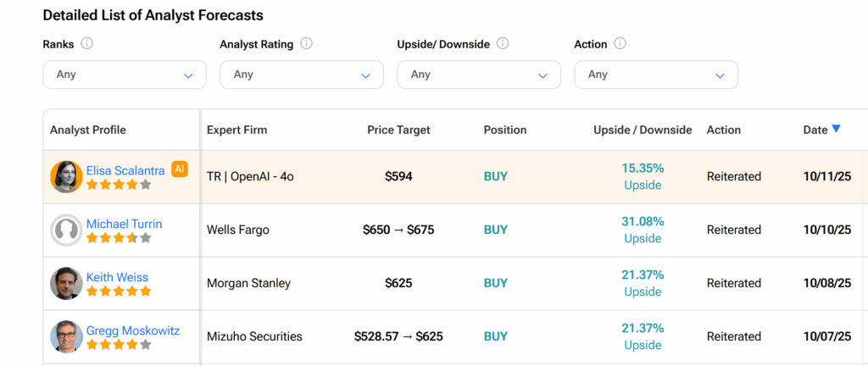Screen dimensions: 868x366
Task: Open the Michael Turrin profile link
Action: [124, 224]
